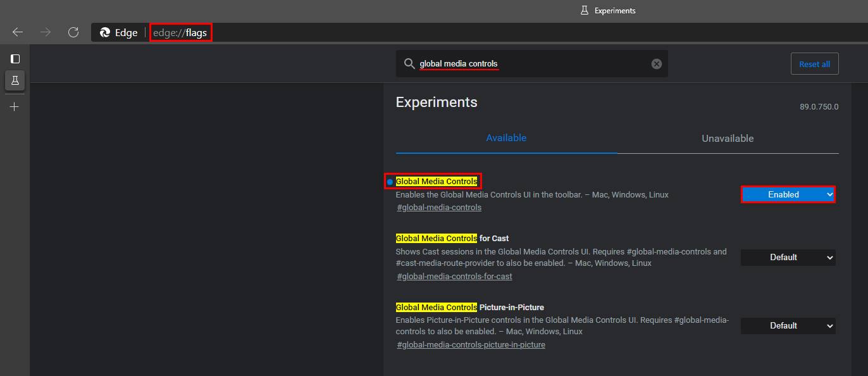Open the Enabled dropdown for Global Media Controls
868x376 pixels.
click(788, 194)
